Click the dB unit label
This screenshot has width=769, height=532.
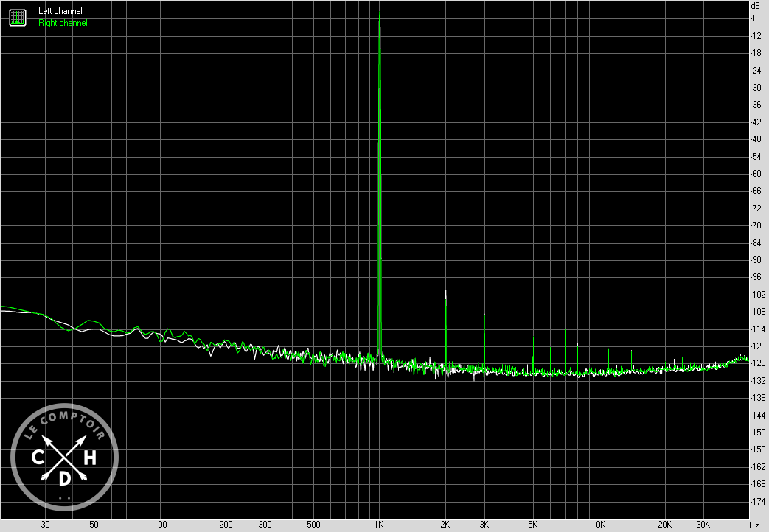[755, 7]
